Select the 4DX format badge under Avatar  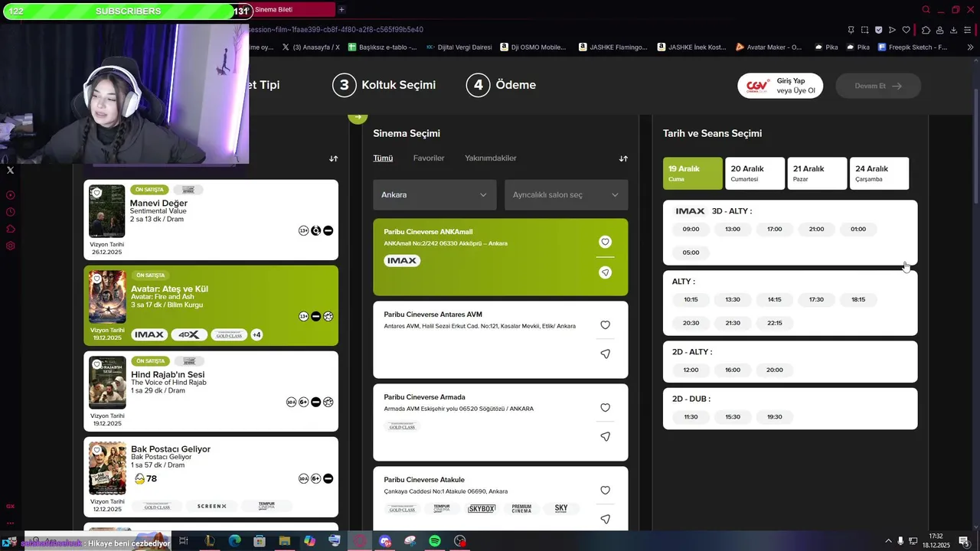tap(188, 334)
